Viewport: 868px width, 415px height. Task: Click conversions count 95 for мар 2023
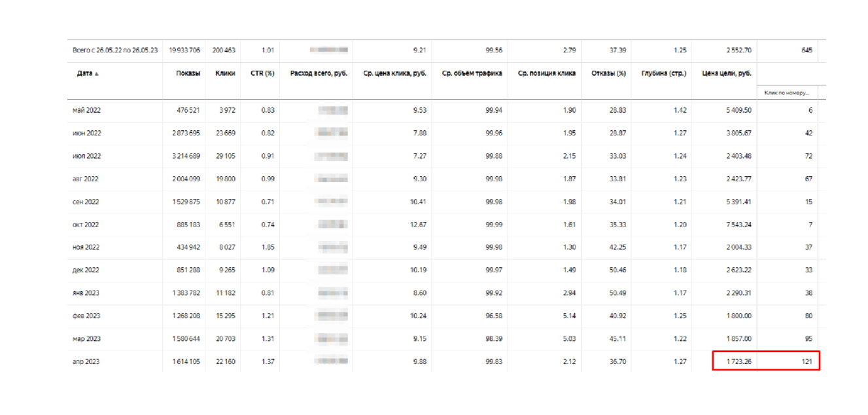click(x=809, y=339)
